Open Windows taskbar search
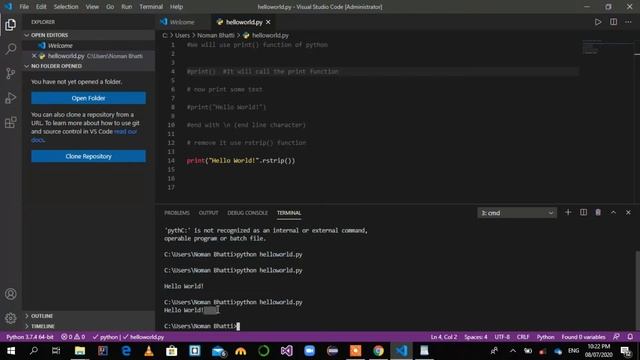The height and width of the screenshot is (360, 640). [x=34, y=351]
